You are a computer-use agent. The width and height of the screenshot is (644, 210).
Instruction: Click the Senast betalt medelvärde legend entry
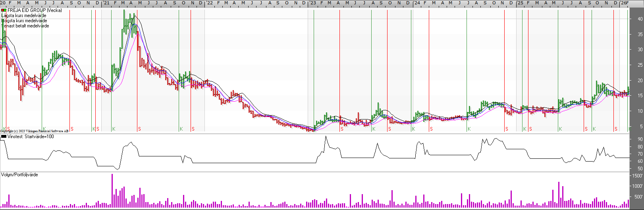point(26,26)
